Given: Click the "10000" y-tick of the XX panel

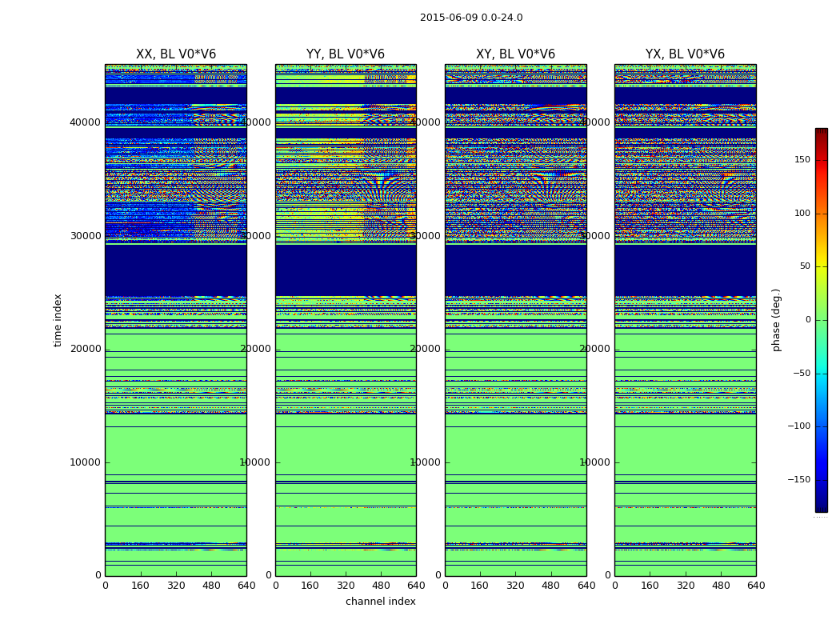Looking at the screenshot, I should point(86,462).
